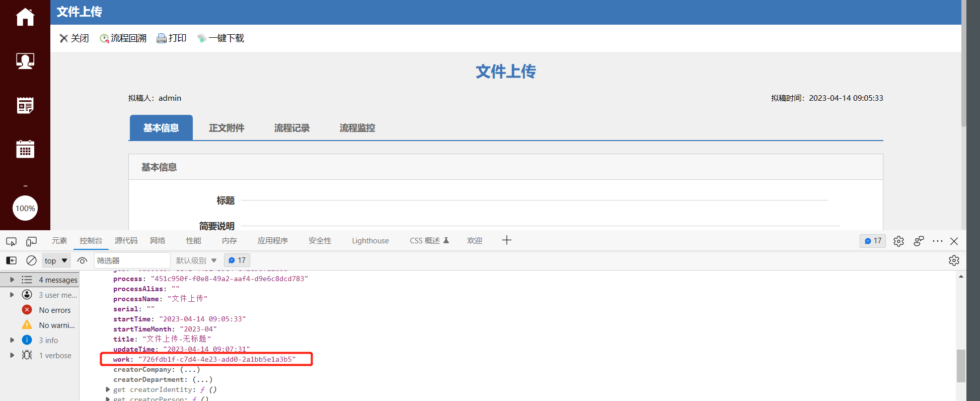Image resolution: width=980 pixels, height=401 pixels.
Task: Click the 筛选器 console filter field
Action: pos(132,260)
